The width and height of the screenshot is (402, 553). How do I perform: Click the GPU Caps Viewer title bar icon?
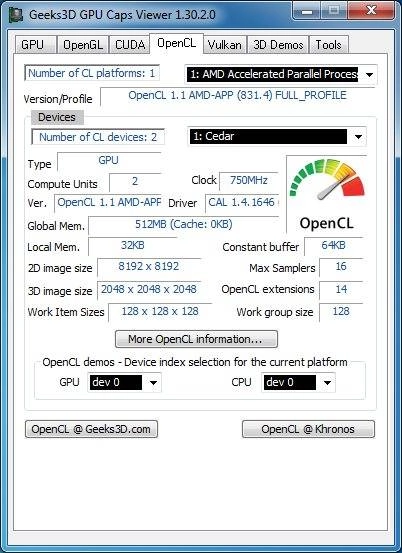pos(16,15)
